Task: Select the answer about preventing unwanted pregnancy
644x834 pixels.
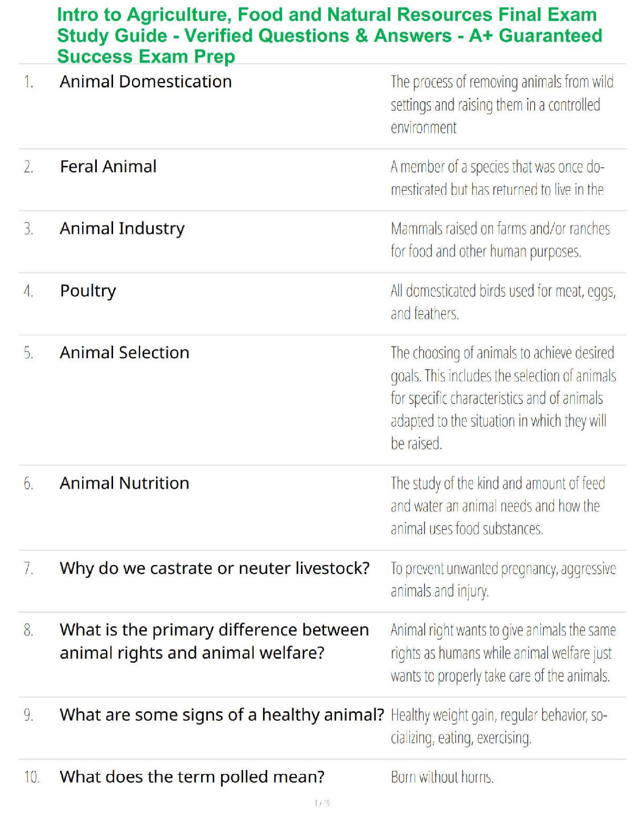Action: point(503,580)
